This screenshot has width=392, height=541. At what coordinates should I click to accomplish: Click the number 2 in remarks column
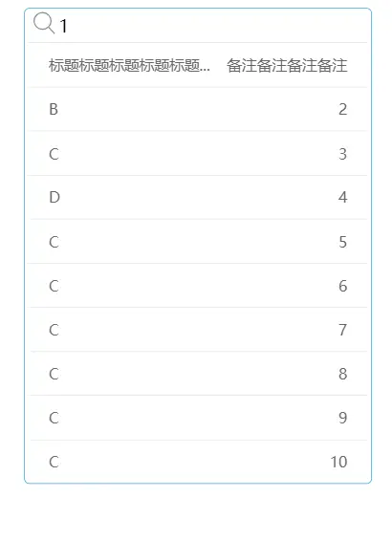(x=342, y=109)
